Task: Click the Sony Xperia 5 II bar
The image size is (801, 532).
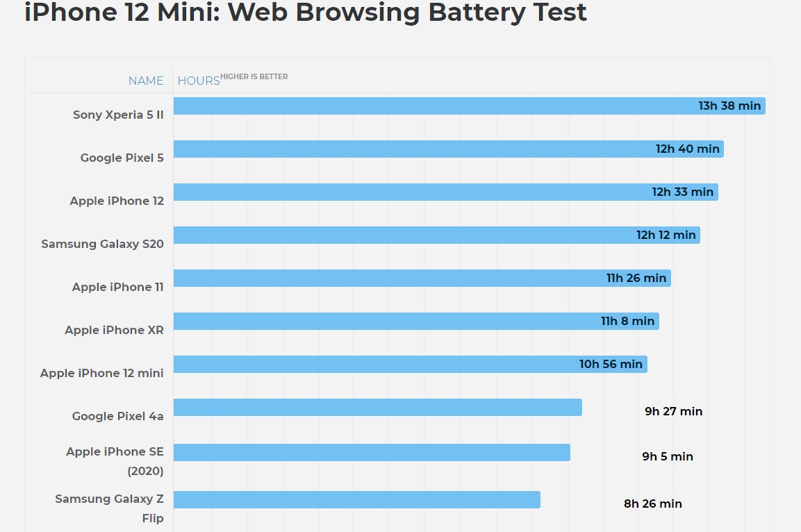Action: [x=469, y=106]
